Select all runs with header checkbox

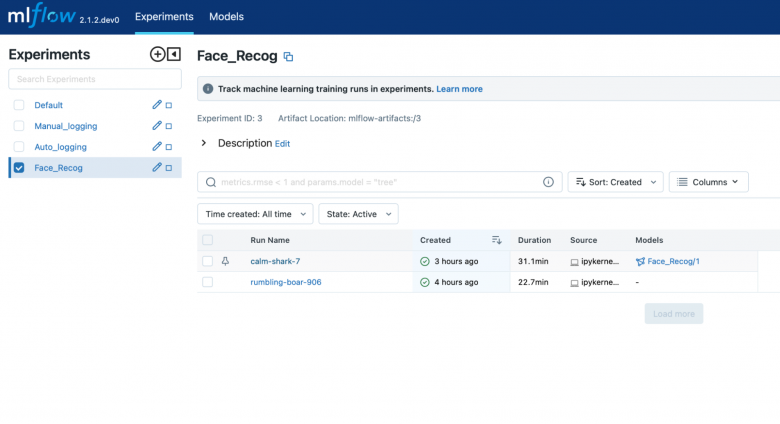[x=207, y=240]
